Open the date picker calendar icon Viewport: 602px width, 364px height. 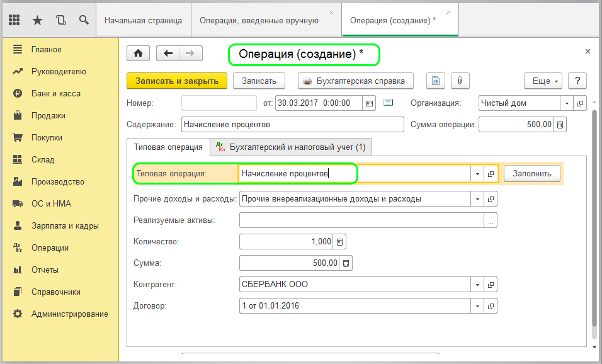369,103
